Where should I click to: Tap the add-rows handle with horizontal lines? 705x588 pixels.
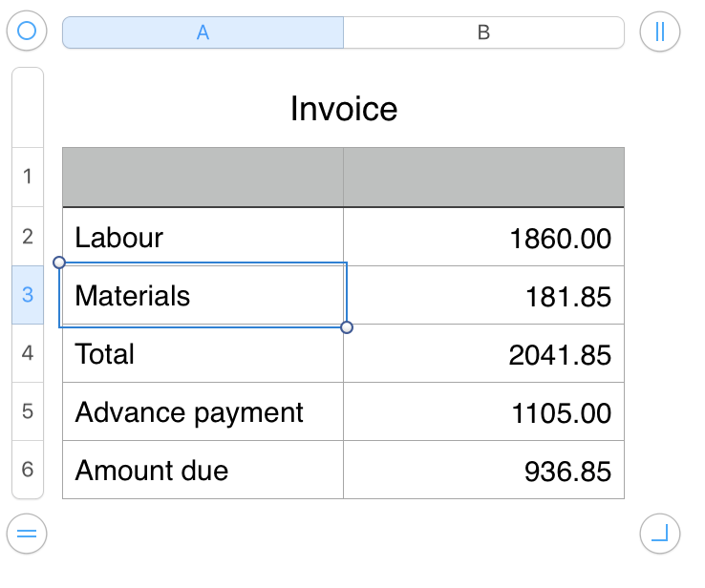27,534
